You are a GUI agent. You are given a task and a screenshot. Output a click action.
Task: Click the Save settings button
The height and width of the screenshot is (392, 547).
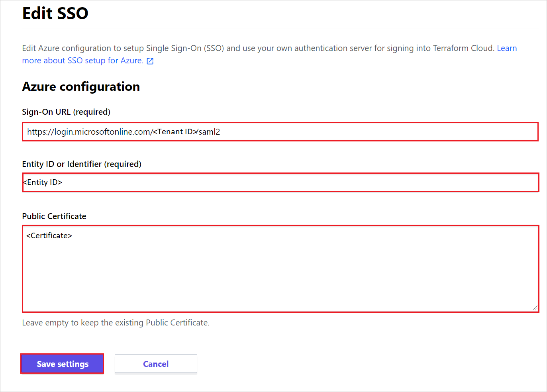[62, 364]
